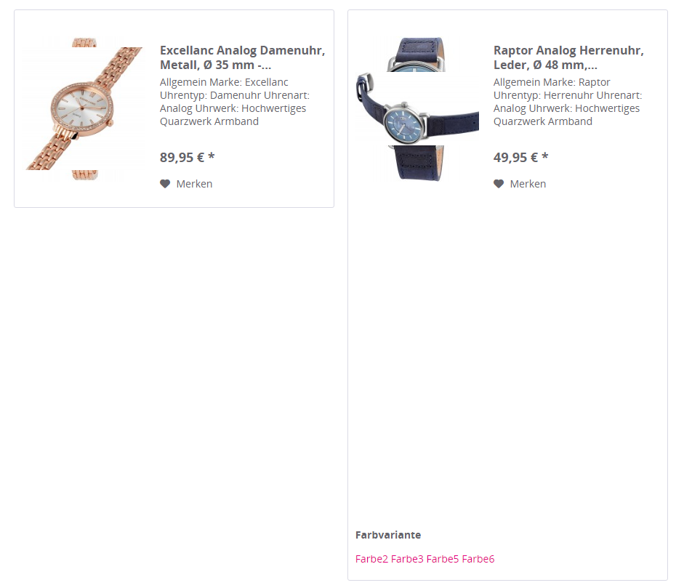700x588 pixels.
Task: Click the heart icon under the Raptor watch
Action: (x=499, y=184)
